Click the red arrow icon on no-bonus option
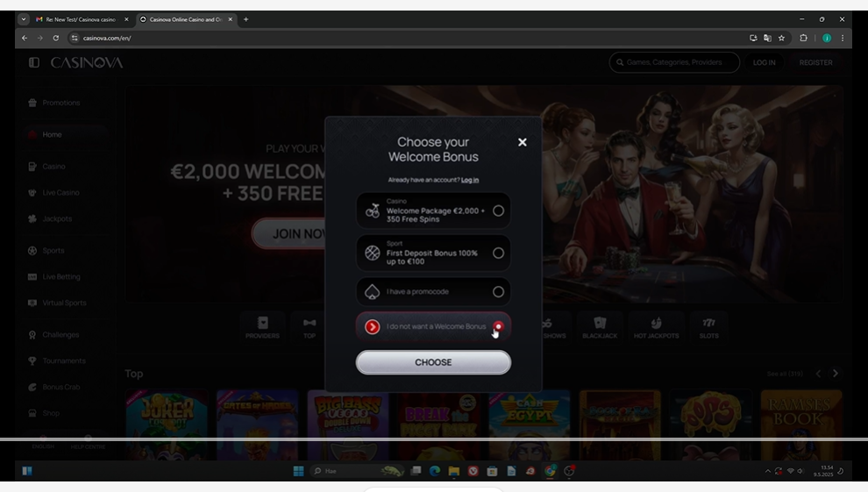 (373, 326)
